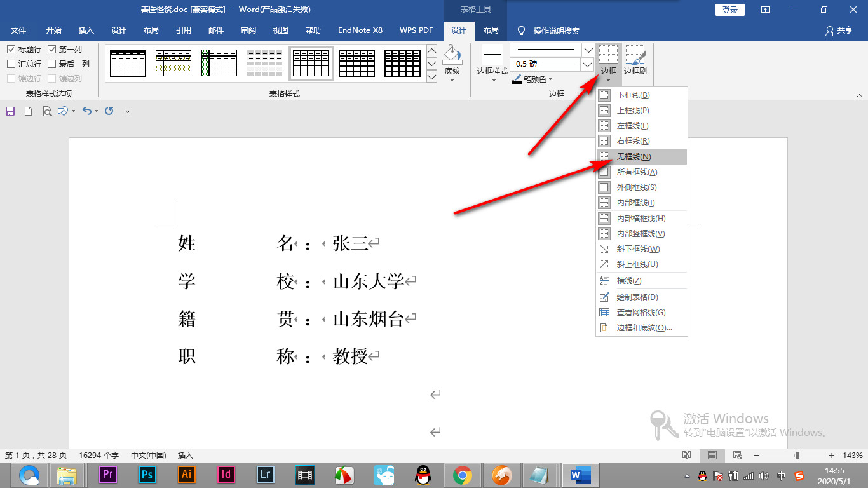Open print preview from the quick access toolbar
The height and width of the screenshot is (488, 868).
46,111
